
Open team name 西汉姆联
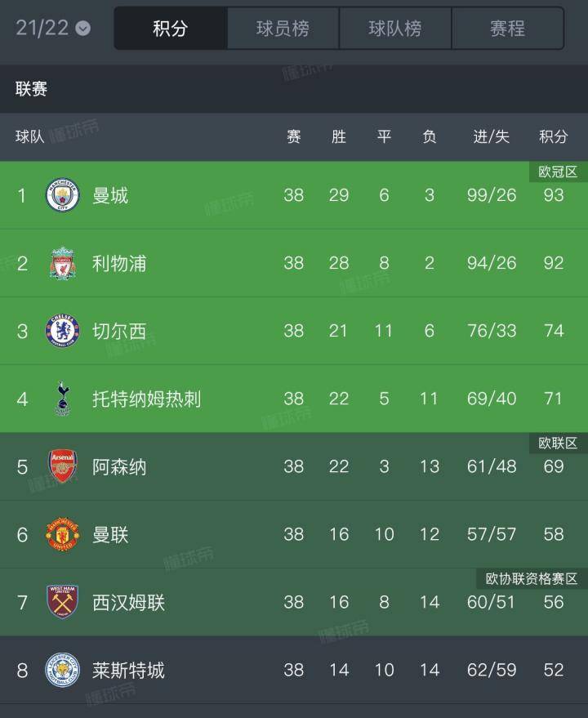[x=128, y=602]
